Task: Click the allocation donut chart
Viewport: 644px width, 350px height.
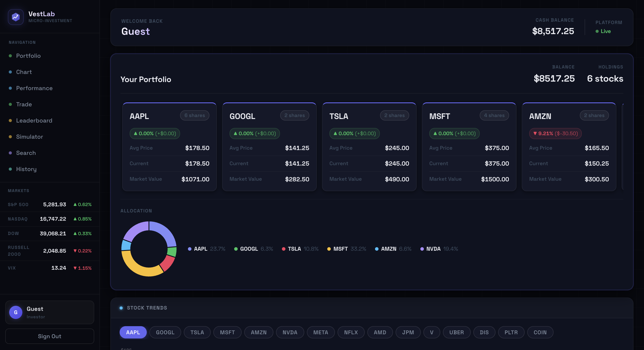Action: point(149,249)
